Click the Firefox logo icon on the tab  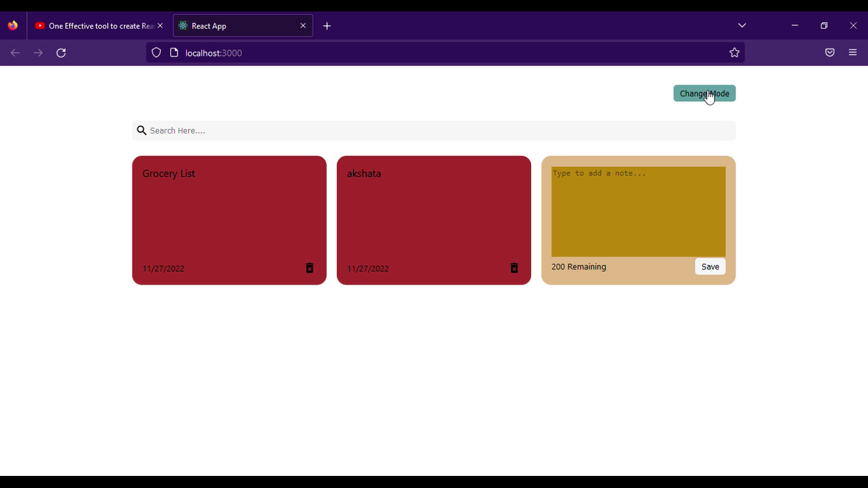point(12,25)
